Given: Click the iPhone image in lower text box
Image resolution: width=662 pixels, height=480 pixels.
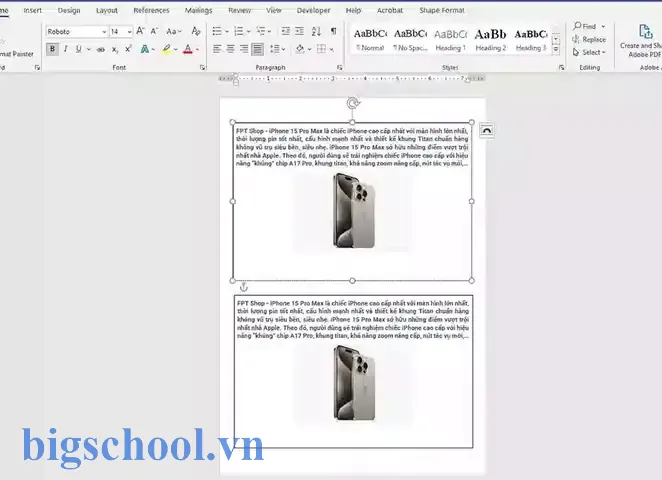Looking at the screenshot, I should (x=354, y=383).
